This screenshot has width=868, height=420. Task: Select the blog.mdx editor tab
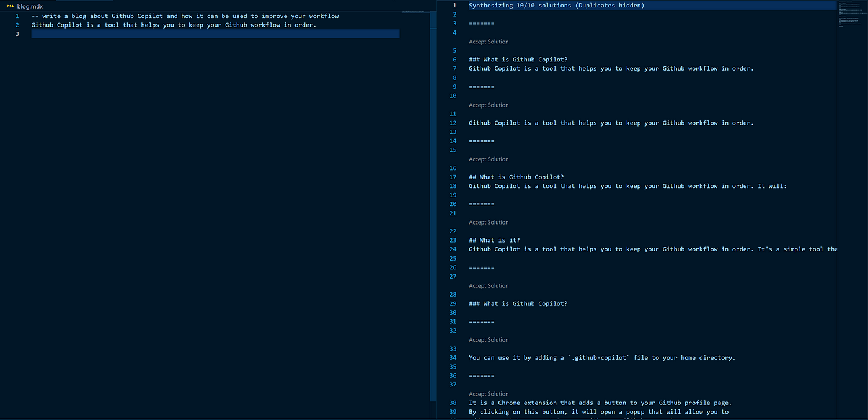coord(26,6)
